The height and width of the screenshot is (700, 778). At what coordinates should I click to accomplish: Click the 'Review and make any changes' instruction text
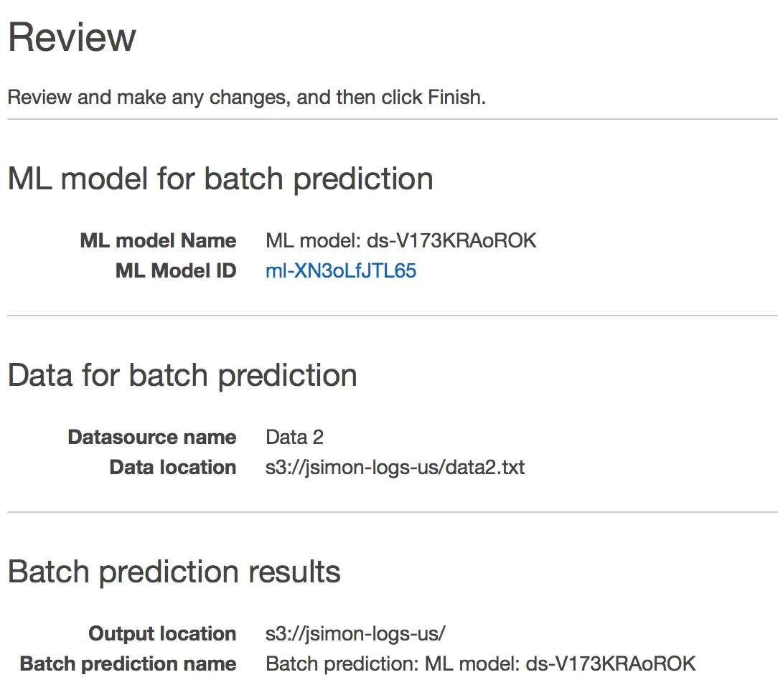coord(247,97)
